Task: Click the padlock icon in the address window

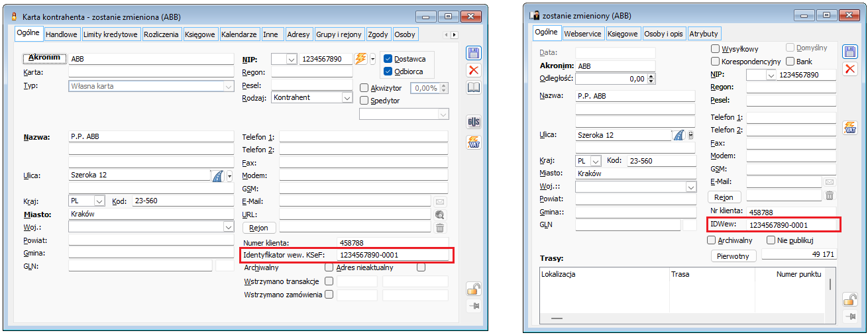Action: [849, 299]
